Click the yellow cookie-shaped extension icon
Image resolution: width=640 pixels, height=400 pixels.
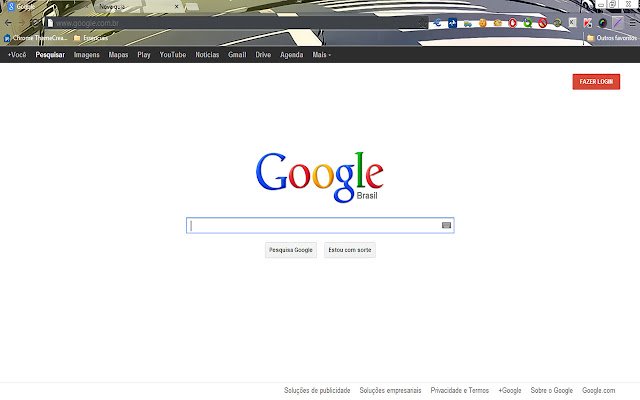point(498,23)
